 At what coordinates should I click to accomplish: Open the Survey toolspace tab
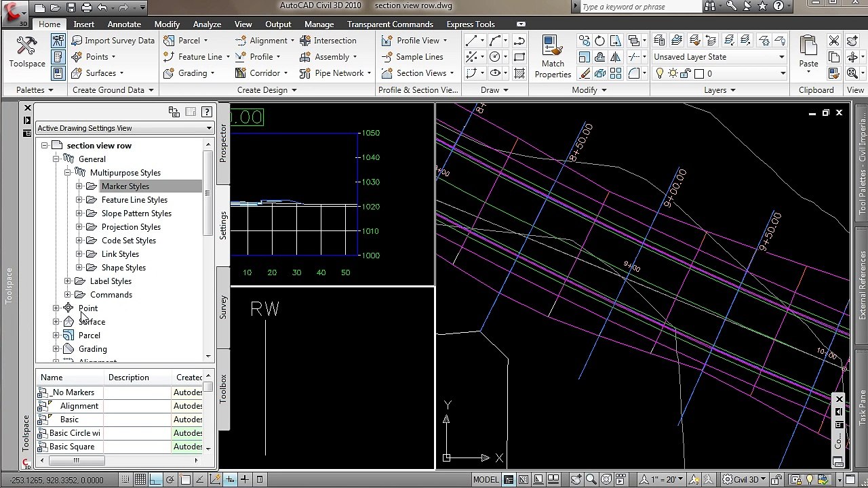coord(223,306)
